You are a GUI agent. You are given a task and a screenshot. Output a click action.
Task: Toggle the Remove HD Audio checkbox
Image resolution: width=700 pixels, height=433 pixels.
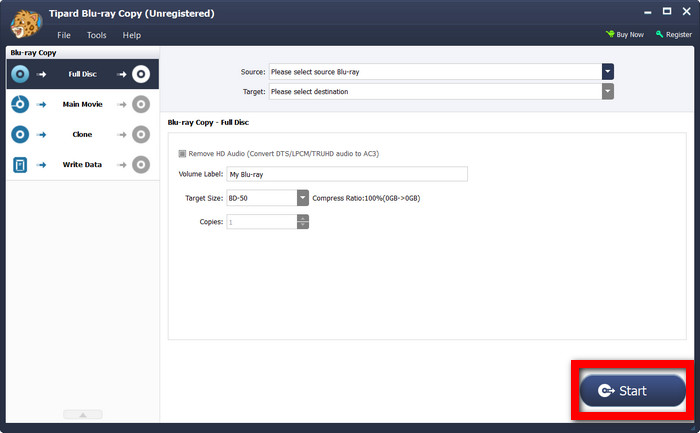pos(182,153)
